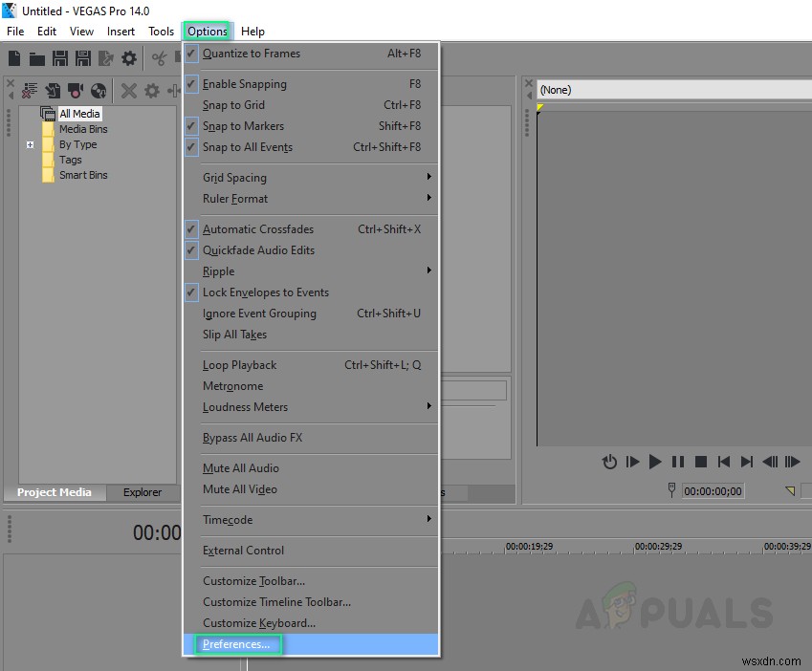This screenshot has width=812, height=671.
Task: Toggle Lock Envelopes to Events
Action: click(x=311, y=292)
